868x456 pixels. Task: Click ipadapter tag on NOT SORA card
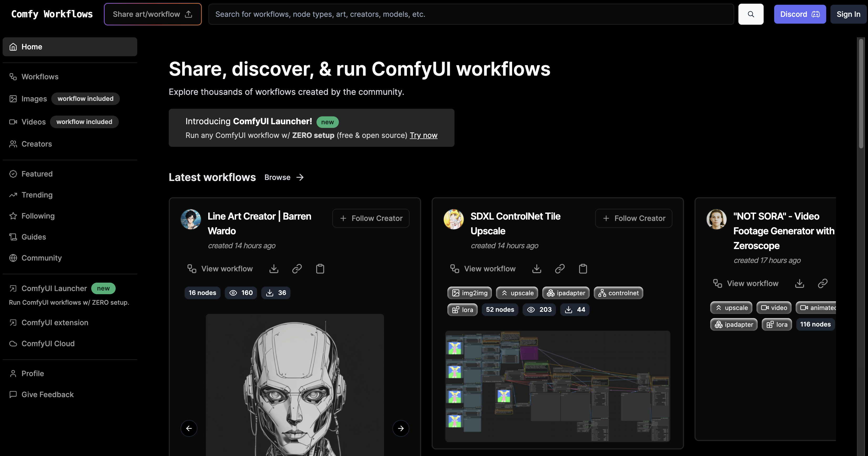pyautogui.click(x=734, y=325)
